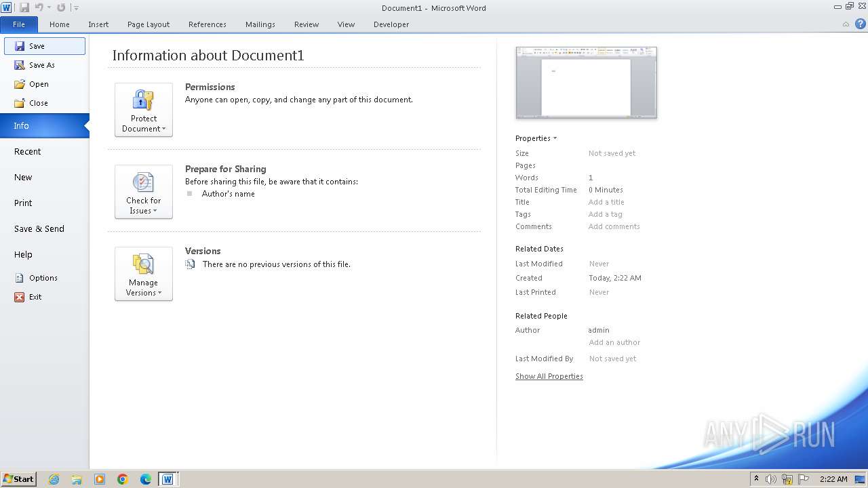
Task: Click Add an author field
Action: tap(614, 342)
